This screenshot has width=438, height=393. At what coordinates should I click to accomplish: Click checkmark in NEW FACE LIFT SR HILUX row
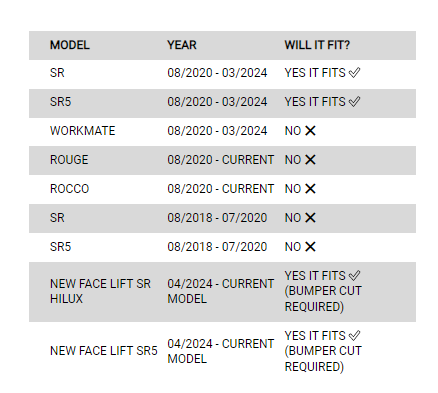click(x=354, y=276)
